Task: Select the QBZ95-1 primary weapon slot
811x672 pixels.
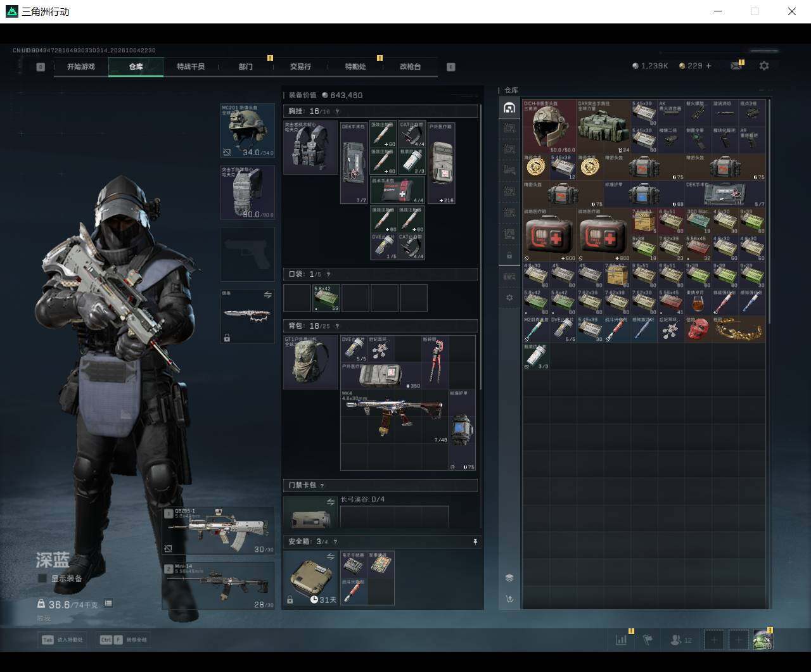Action: [x=219, y=531]
